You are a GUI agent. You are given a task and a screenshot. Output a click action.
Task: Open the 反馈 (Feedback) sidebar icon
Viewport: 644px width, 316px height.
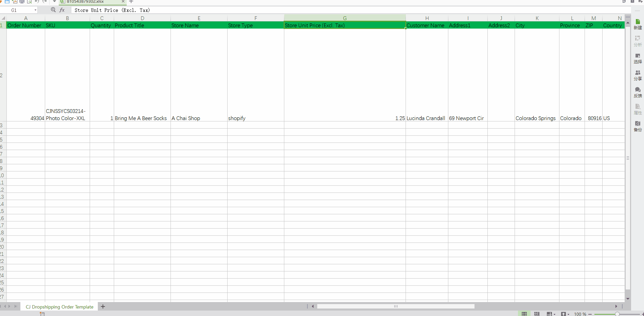click(x=638, y=92)
